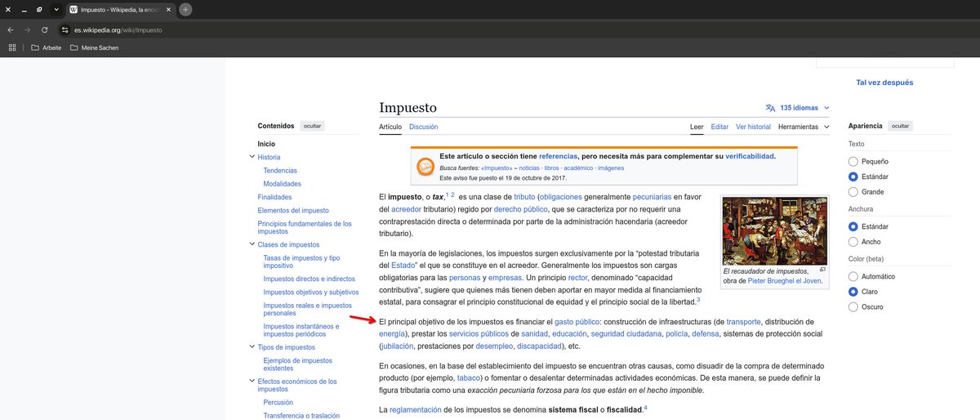Enlarge the image using the caption's enlarge icon
This screenshot has height=420, width=980.
pyautogui.click(x=822, y=270)
